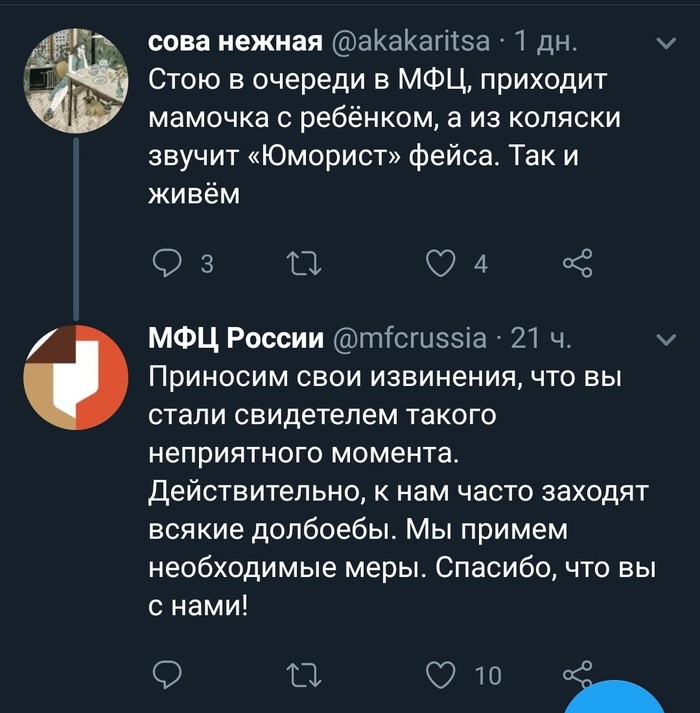Tap the МФЦ России logo avatar
This screenshot has height=713, width=700.
(75, 376)
